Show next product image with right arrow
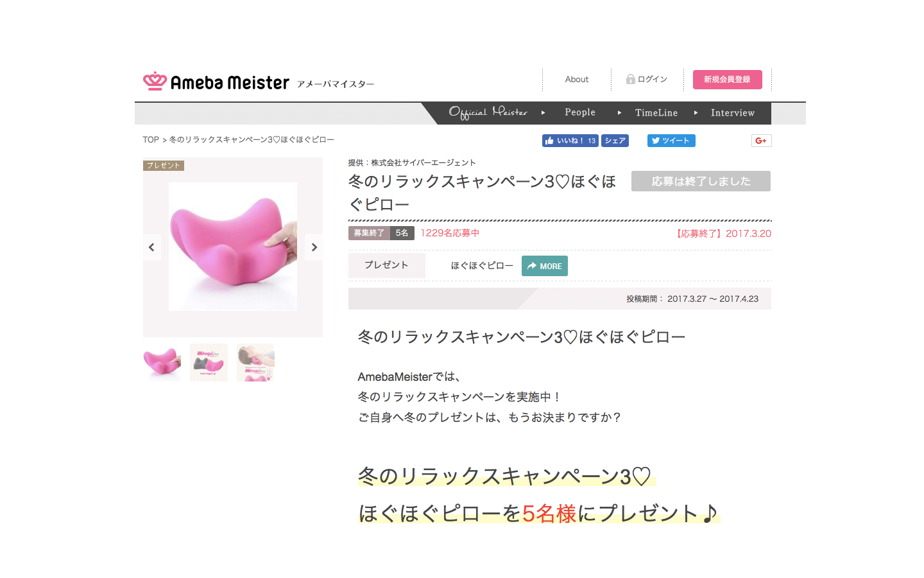Screen dimensions: 924x578 (314, 247)
